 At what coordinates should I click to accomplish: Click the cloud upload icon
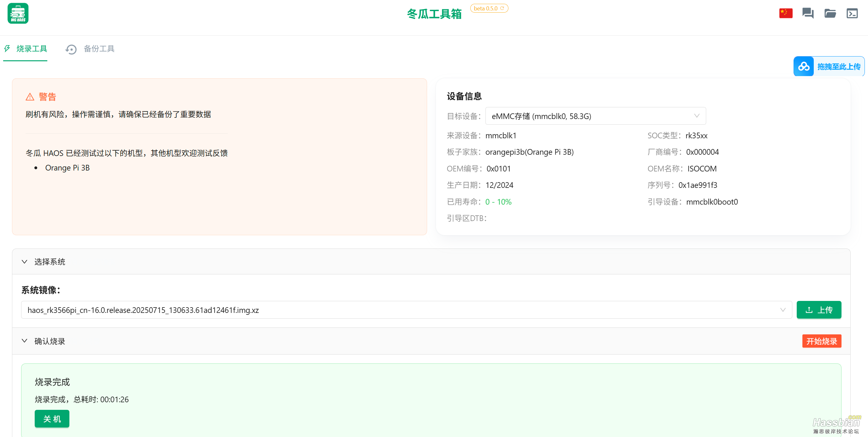tap(804, 66)
